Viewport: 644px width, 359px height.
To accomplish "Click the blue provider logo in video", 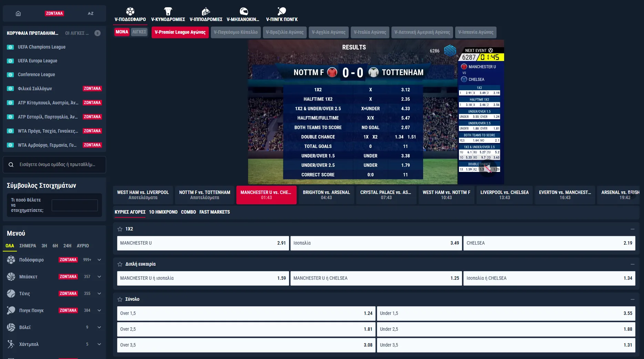I will (450, 51).
